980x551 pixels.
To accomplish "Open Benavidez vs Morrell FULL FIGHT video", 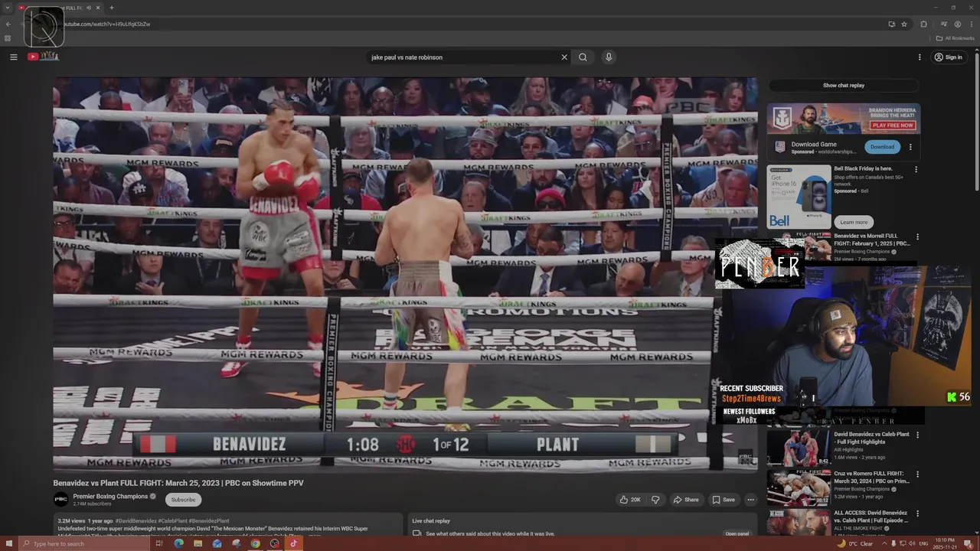I will [872, 240].
